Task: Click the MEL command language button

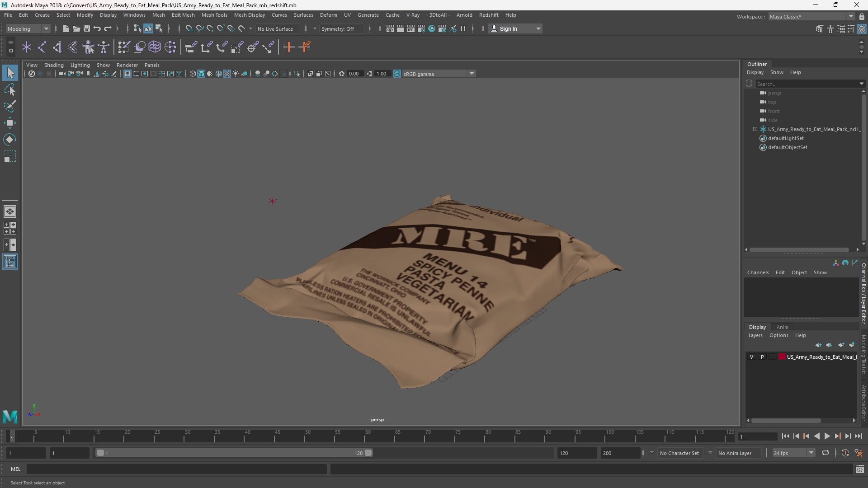Action: point(16,469)
